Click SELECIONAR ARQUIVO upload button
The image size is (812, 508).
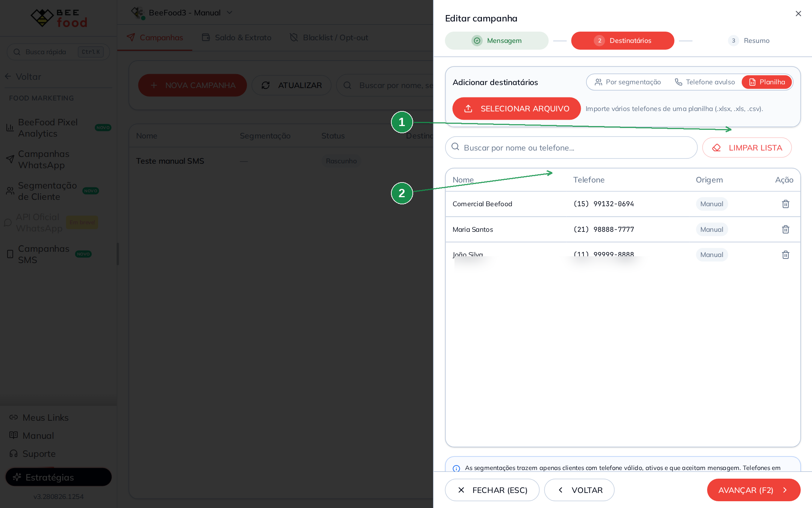(x=517, y=109)
